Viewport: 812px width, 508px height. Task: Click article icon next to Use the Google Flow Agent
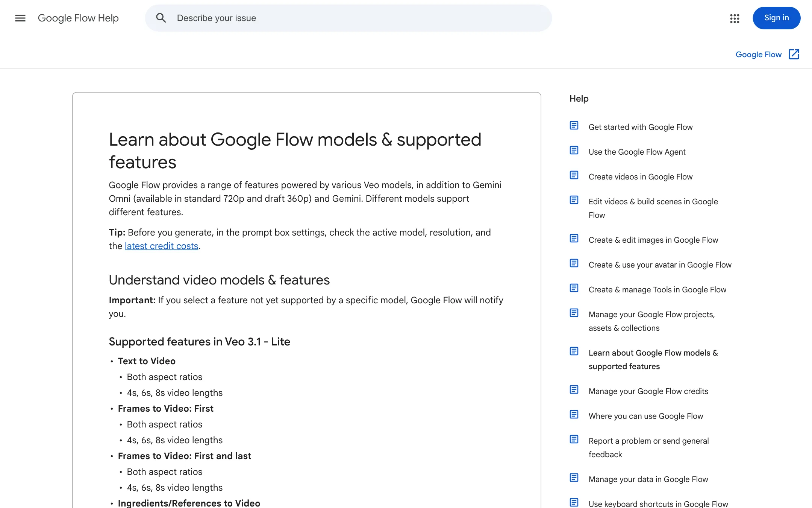coord(574,150)
